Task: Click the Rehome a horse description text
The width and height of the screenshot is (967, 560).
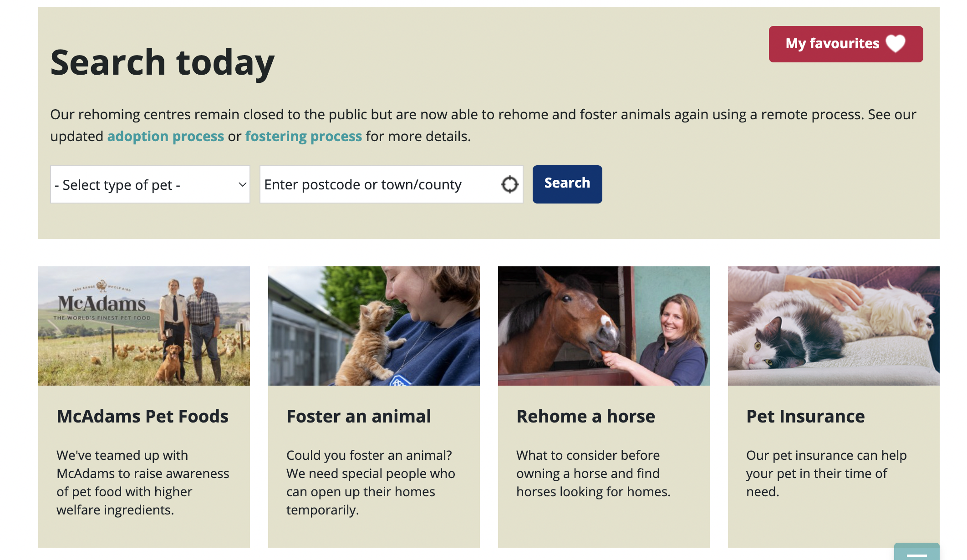Action: click(593, 473)
